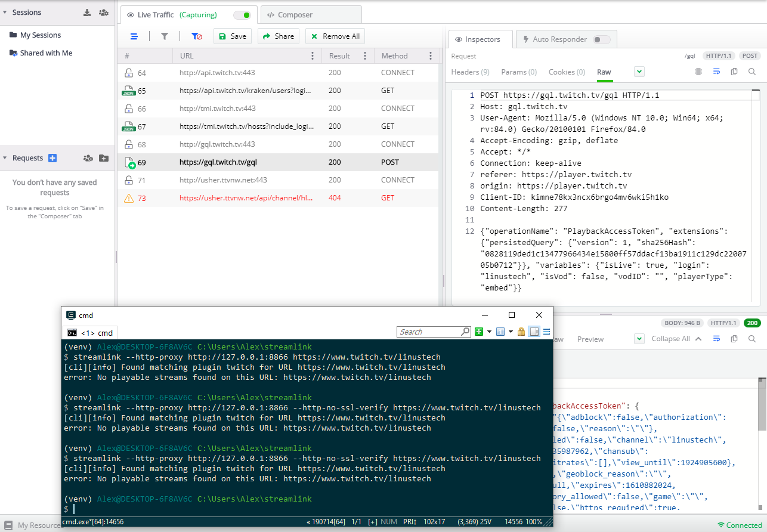
Task: Open the consoles list dropdown arrow
Action: coord(511,332)
